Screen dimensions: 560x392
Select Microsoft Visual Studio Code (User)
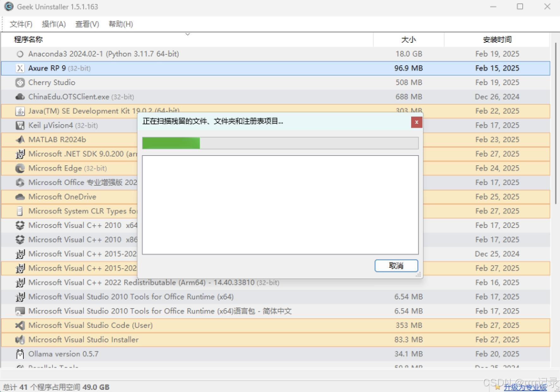point(275,325)
